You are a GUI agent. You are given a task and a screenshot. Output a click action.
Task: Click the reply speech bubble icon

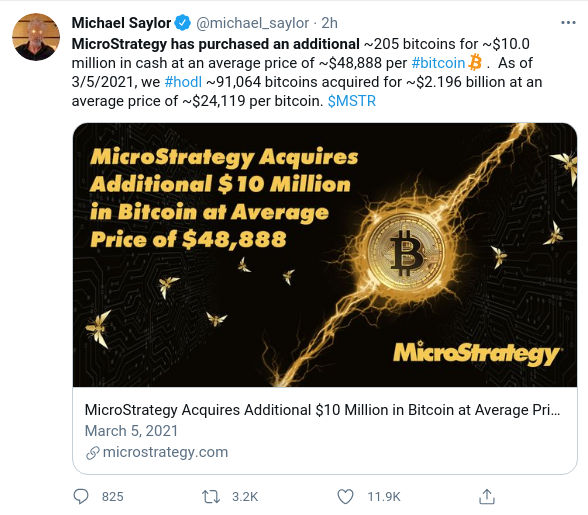click(x=81, y=496)
